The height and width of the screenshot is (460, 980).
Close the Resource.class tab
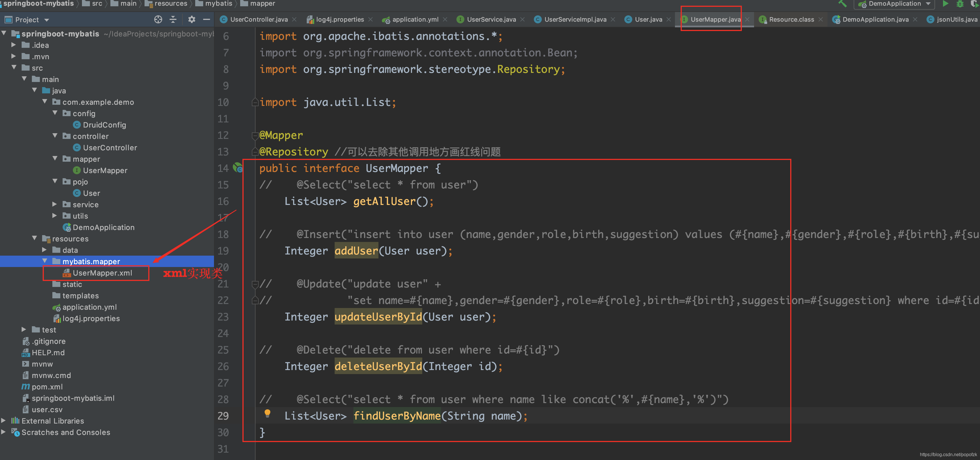tap(820, 19)
